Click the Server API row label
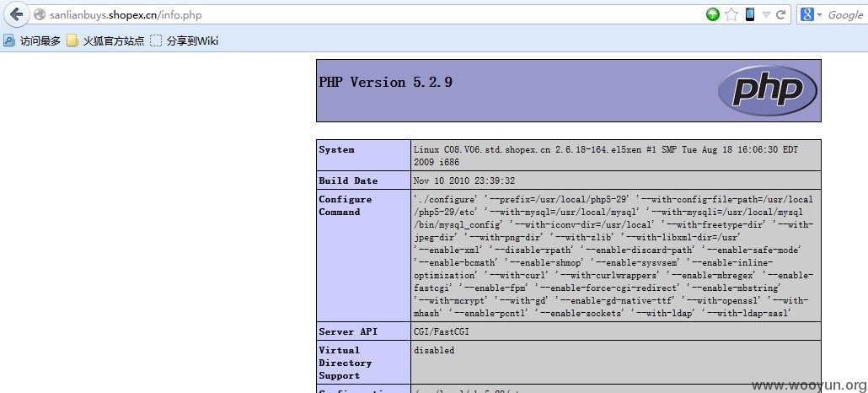 tap(348, 331)
